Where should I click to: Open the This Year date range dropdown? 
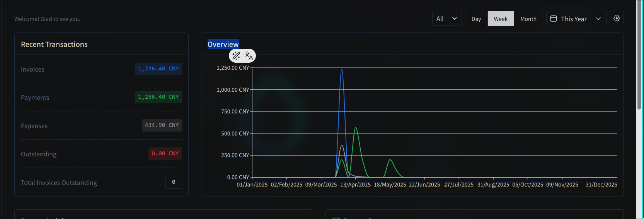pos(576,19)
